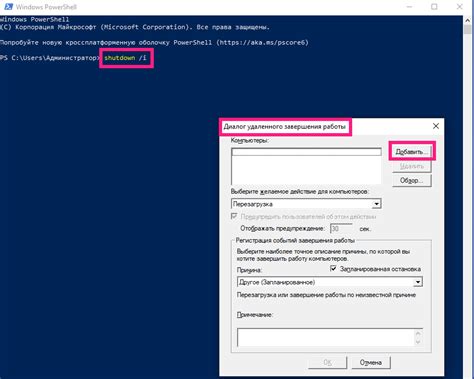Close the Windows PowerShell window

(459, 7)
